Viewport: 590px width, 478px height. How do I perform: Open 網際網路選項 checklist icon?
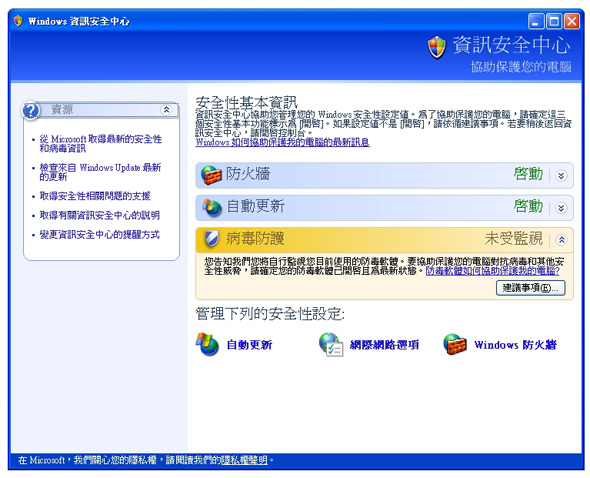tap(331, 344)
